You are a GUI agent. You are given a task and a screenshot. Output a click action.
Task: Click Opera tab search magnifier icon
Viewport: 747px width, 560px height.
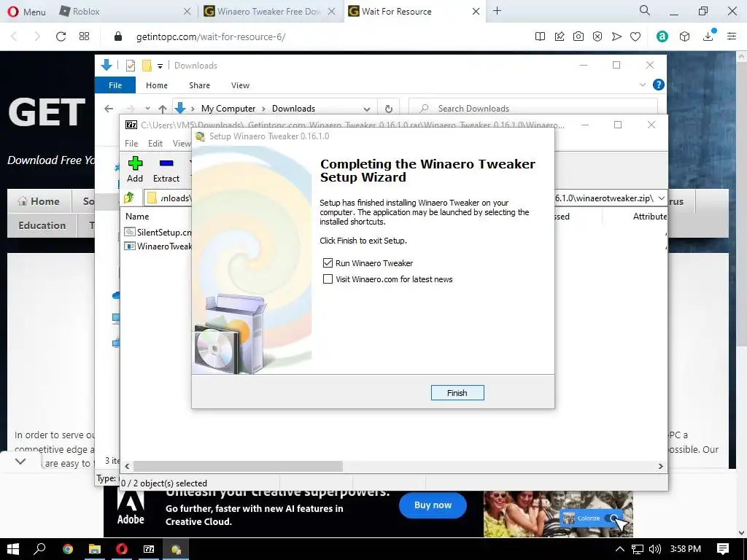coord(645,10)
